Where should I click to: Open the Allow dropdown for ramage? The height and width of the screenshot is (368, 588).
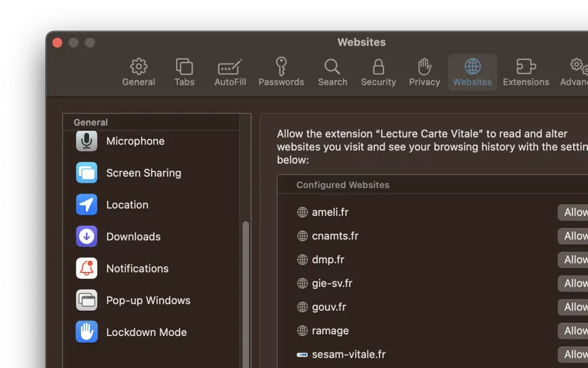[x=572, y=331]
